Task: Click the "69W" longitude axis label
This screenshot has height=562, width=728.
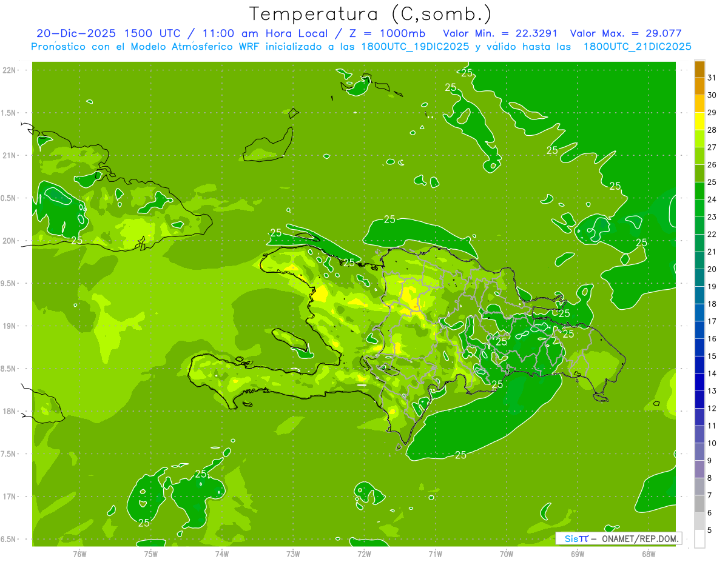Action: [x=578, y=554]
